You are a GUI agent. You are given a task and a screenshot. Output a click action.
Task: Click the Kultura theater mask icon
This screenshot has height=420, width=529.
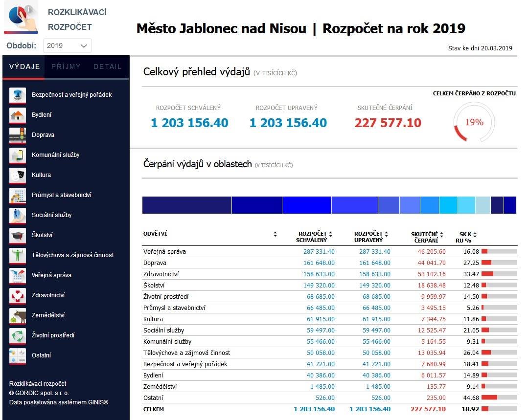click(18, 175)
